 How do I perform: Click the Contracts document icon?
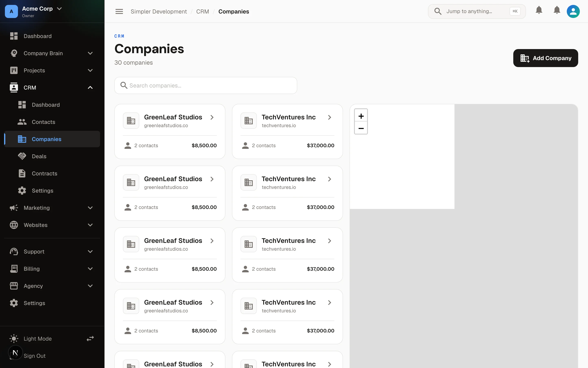pyautogui.click(x=22, y=174)
